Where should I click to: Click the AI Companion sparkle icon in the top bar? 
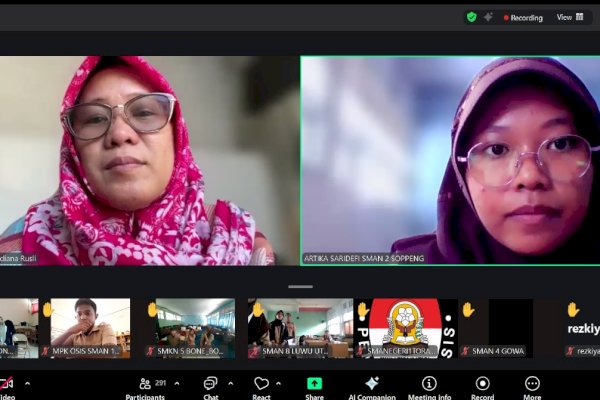(x=488, y=17)
